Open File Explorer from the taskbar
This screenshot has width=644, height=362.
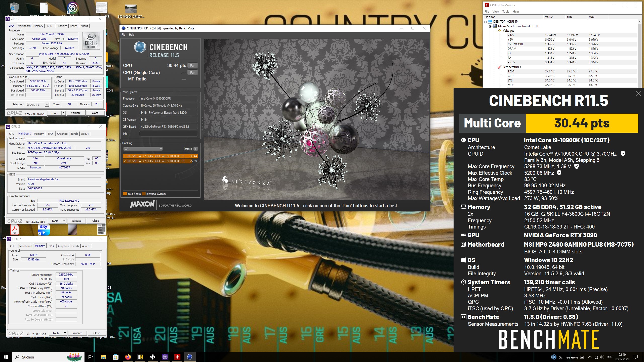(x=103, y=357)
